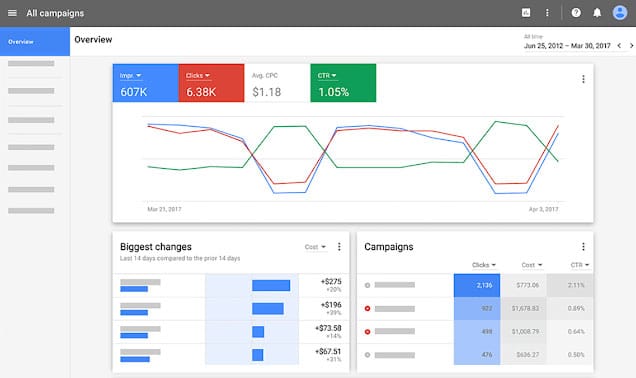The image size is (636, 378).
Task: Click the $773.06 cost cell
Action: [524, 285]
